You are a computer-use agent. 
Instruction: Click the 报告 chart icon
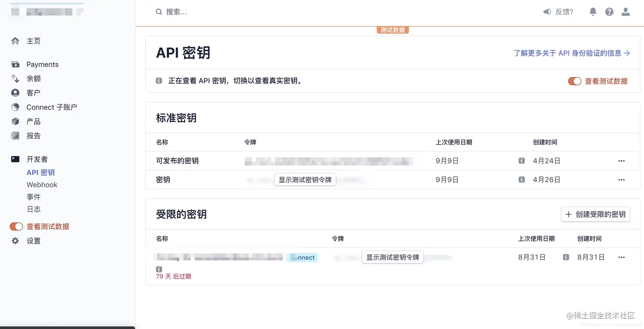point(15,136)
